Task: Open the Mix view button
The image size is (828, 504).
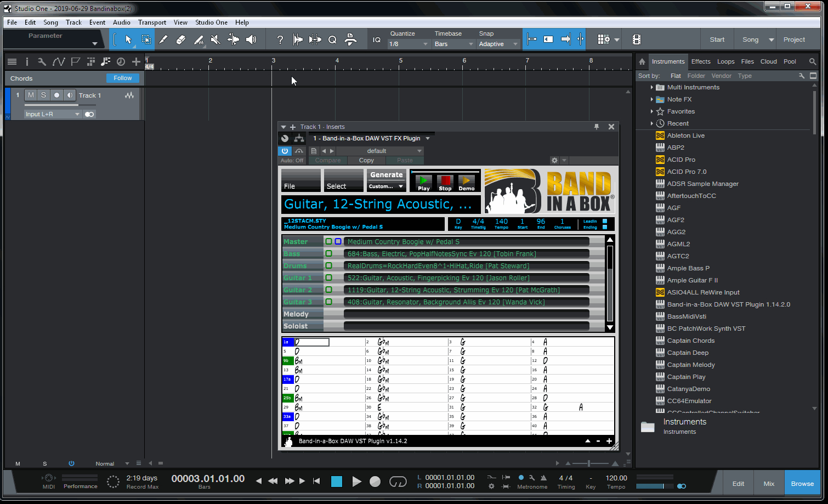Action: coord(769,484)
